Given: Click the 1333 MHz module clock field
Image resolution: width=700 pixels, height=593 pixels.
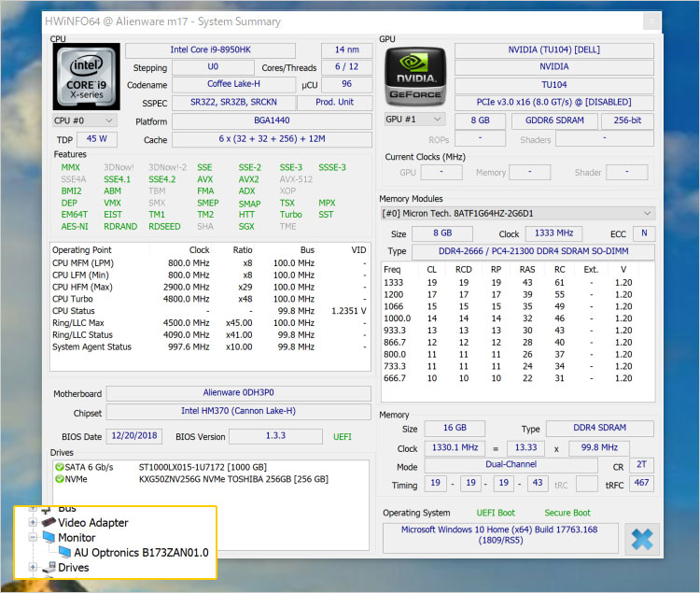Looking at the screenshot, I should tap(554, 233).
